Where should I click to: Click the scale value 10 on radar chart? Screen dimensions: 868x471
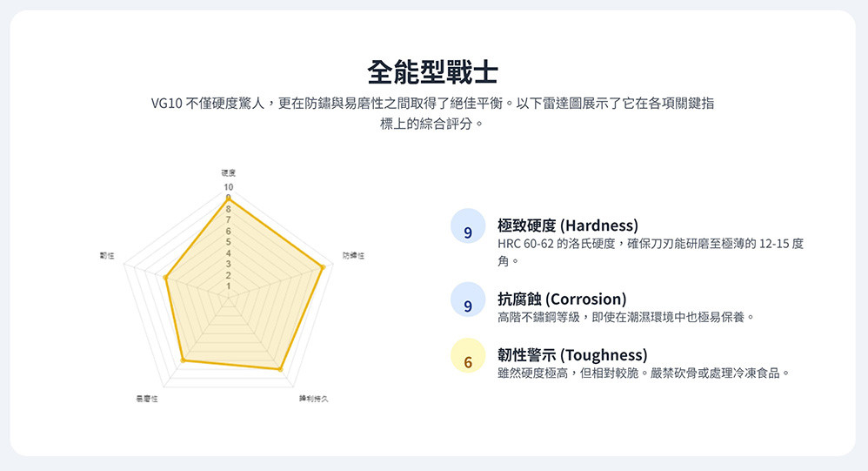tap(228, 187)
